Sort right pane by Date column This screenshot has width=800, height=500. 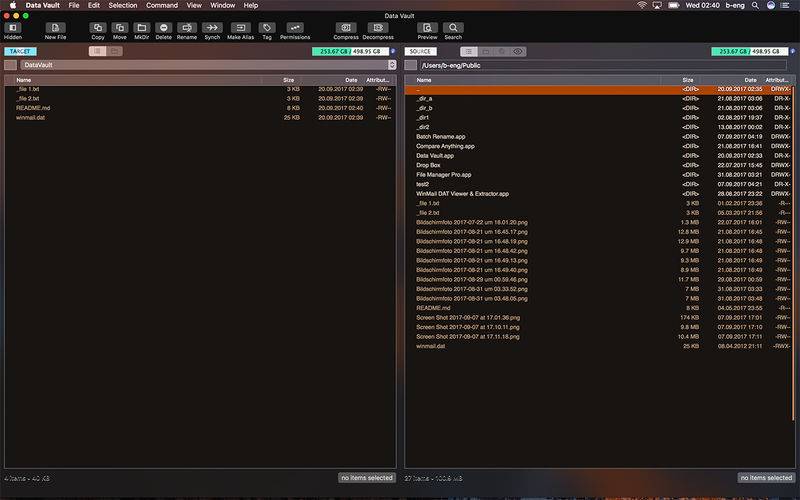coord(750,80)
